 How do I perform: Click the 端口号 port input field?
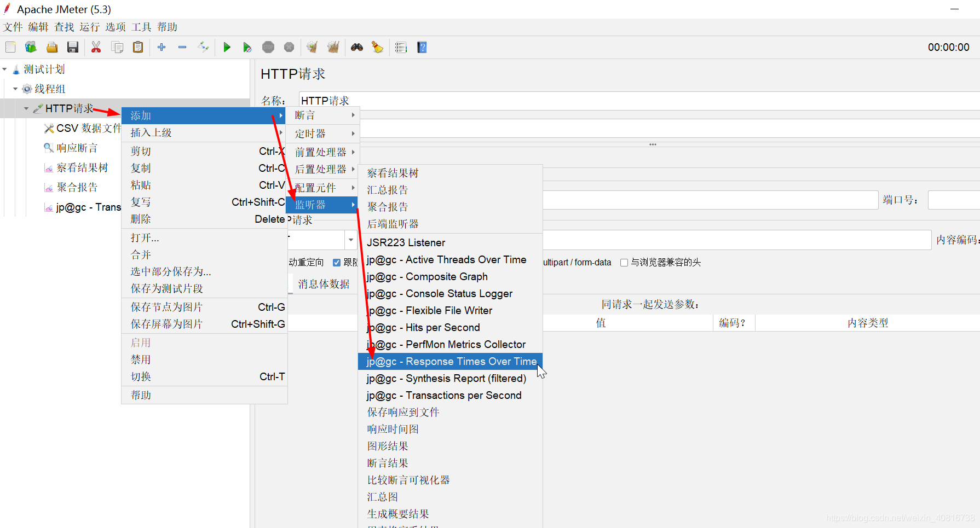click(x=954, y=200)
